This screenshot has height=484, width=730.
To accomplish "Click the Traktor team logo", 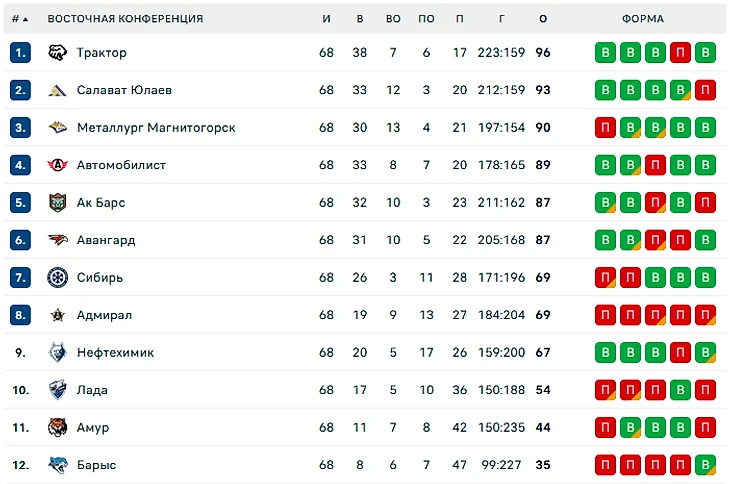I will pos(57,53).
